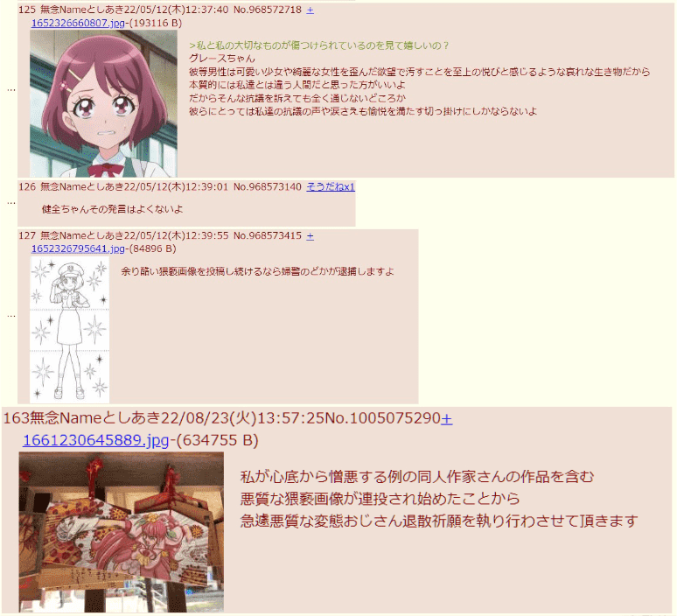The height and width of the screenshot is (616, 677).
Task: Click post number No.968573140
Action: (268, 186)
